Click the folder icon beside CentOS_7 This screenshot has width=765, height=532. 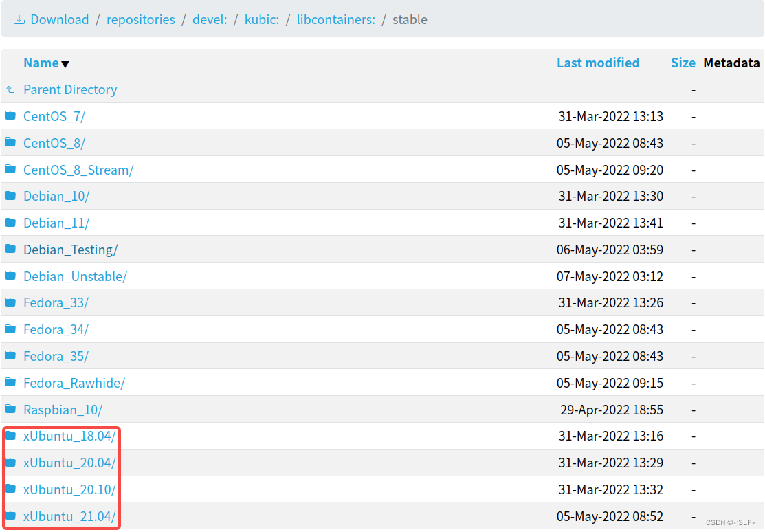[10, 115]
